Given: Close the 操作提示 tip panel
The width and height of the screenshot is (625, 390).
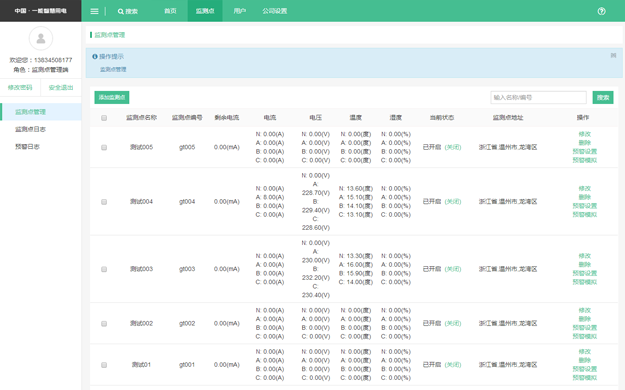Looking at the screenshot, I should pos(613,55).
